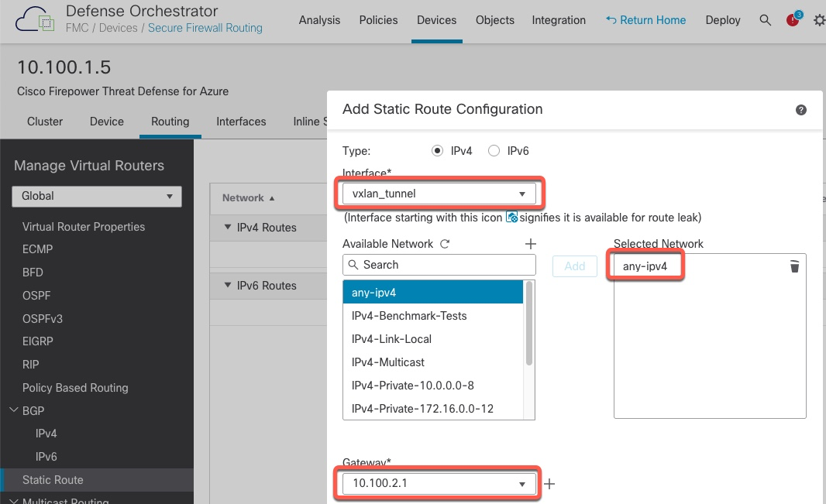This screenshot has height=504, width=826.
Task: Open BGP IPv6 sub-item
Action: [46, 457]
